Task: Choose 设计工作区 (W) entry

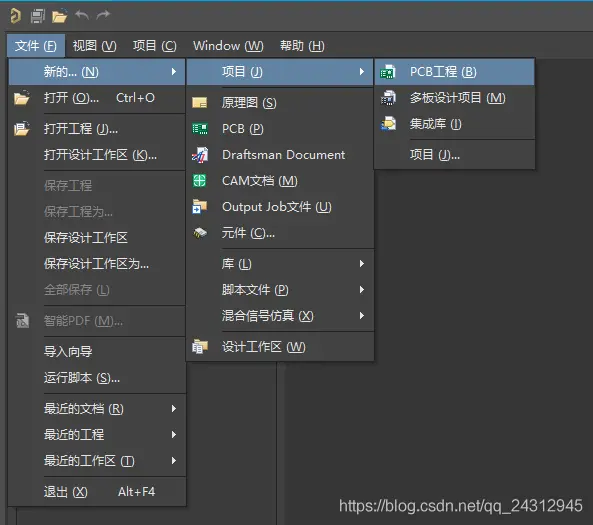Action: coord(280,347)
